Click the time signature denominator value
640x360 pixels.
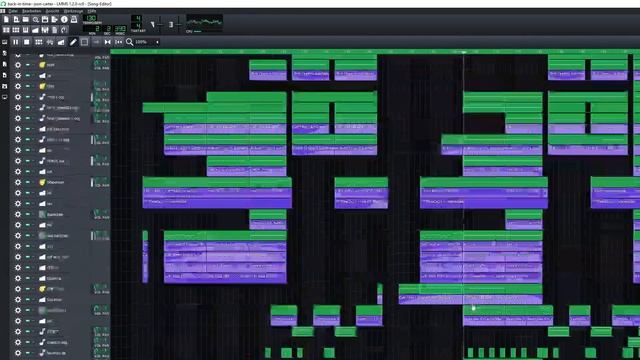[136, 26]
